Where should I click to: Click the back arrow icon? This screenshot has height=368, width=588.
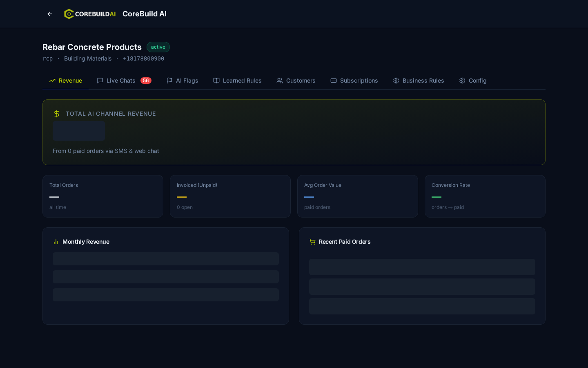50,14
